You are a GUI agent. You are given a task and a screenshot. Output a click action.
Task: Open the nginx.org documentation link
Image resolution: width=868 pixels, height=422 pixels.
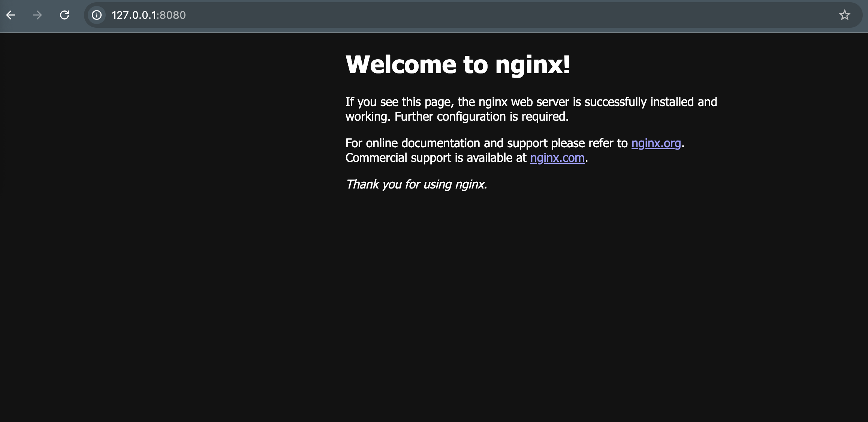pos(656,143)
